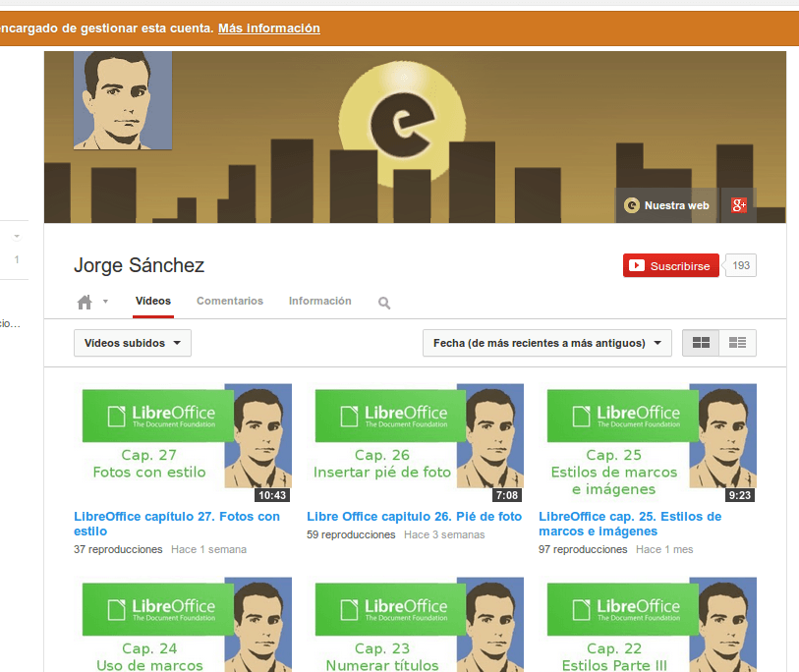Screen dimensions: 799x672
Task: Open the Vídeos subidos dropdown
Action: click(133, 343)
